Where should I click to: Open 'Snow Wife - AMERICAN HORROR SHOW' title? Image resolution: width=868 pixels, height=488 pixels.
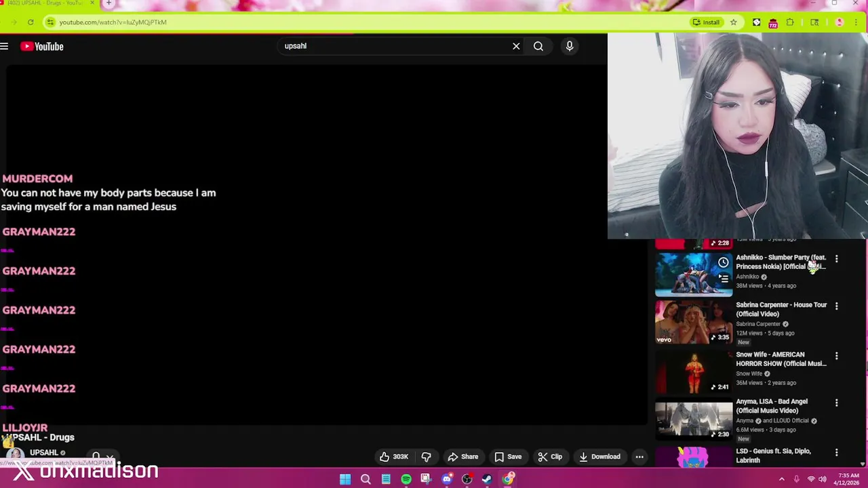point(781,359)
